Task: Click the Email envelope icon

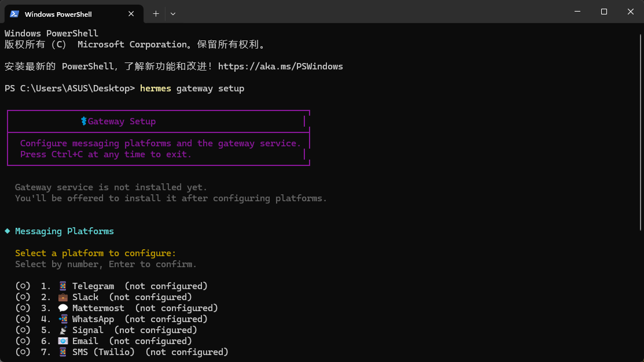Action: [63, 341]
